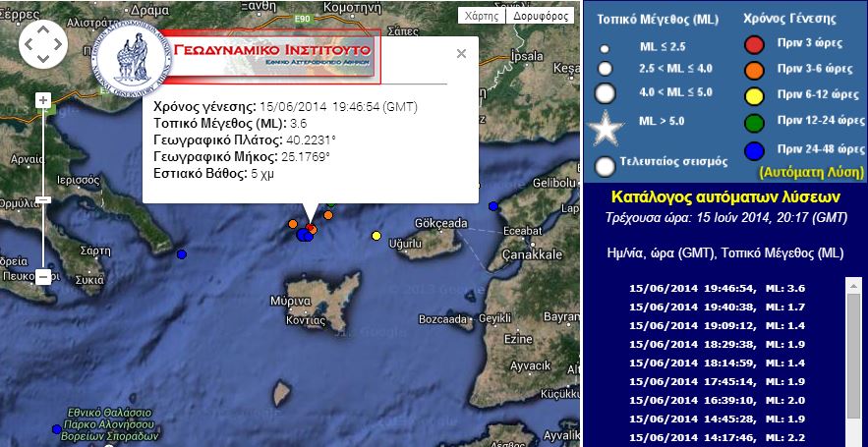Click 'Τοπικό Μέγεθος (ML): 3.6' in popup
This screenshot has width=868, height=447.
point(230,124)
